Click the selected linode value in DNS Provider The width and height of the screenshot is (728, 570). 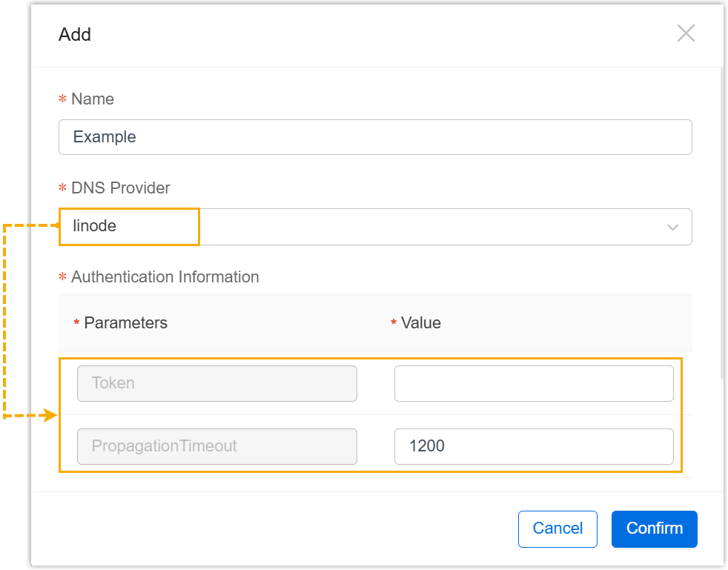[95, 226]
